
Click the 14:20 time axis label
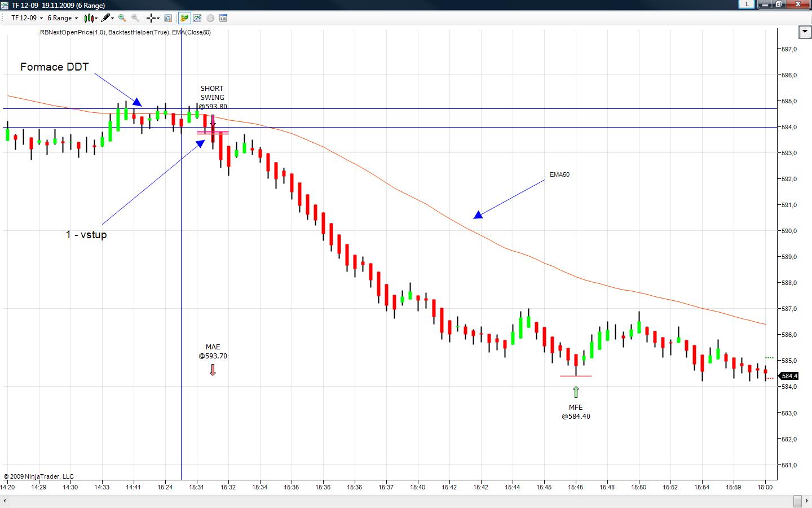[x=8, y=487]
